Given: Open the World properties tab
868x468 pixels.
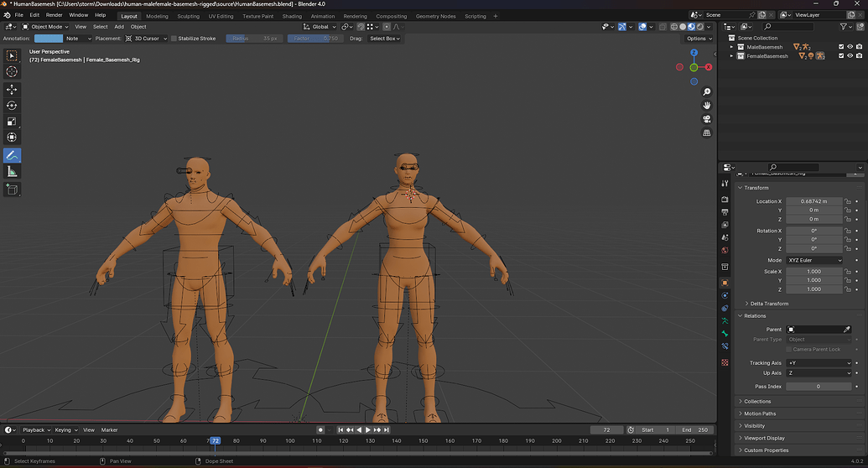Looking at the screenshot, I should coord(725,250).
